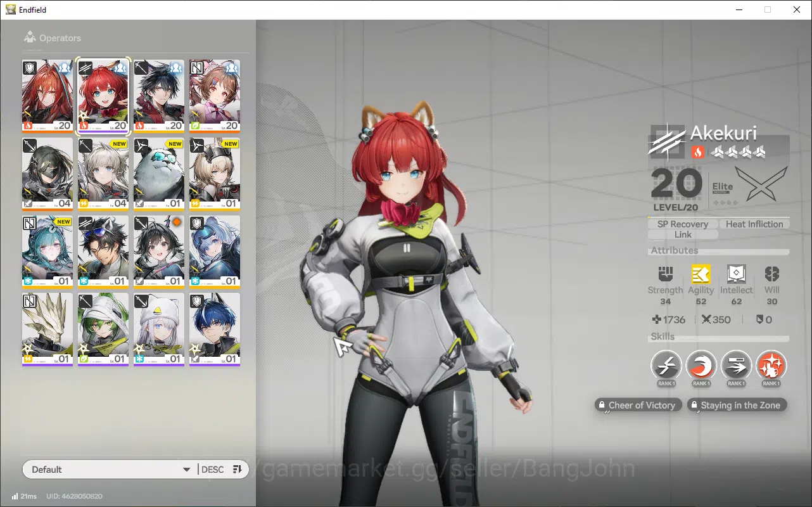Click the Strength fist attribute icon
Viewport: 812px width, 507px height.
[665, 274]
